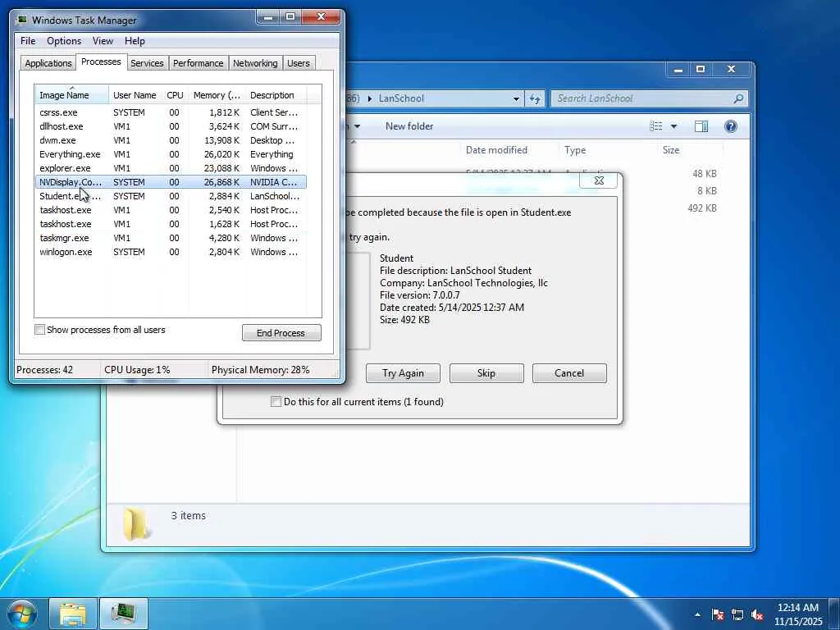Switch to Networking tab
This screenshot has width=840, height=630.
[x=255, y=63]
